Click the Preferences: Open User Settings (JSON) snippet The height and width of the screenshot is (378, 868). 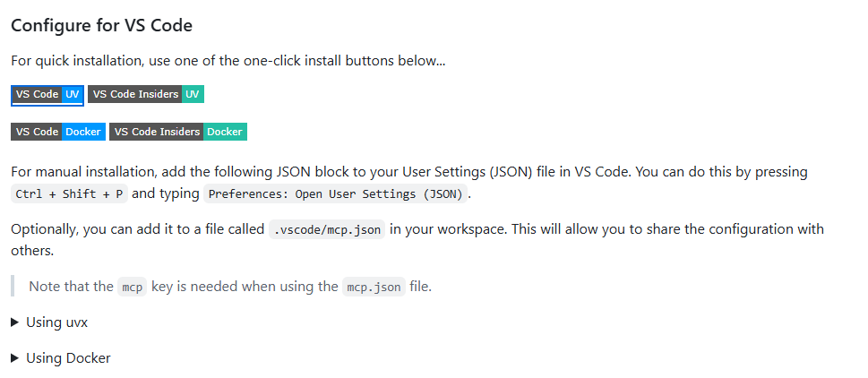(335, 194)
